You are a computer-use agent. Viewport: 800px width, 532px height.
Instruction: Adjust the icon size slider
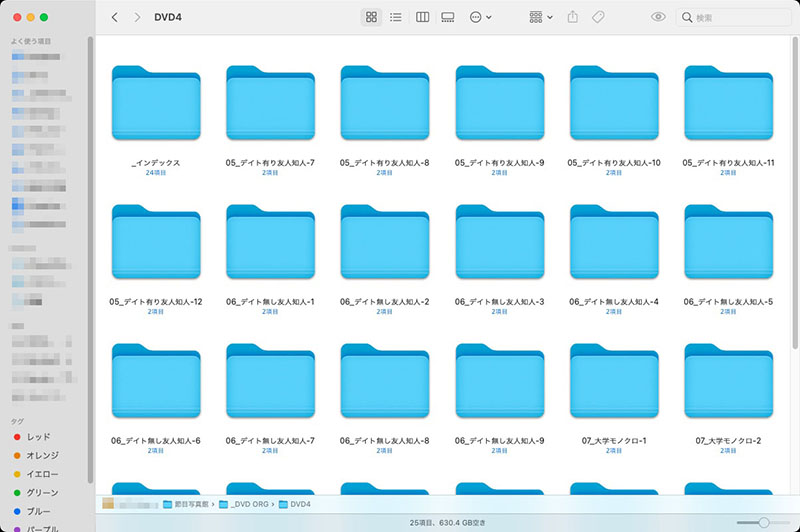pyautogui.click(x=763, y=522)
